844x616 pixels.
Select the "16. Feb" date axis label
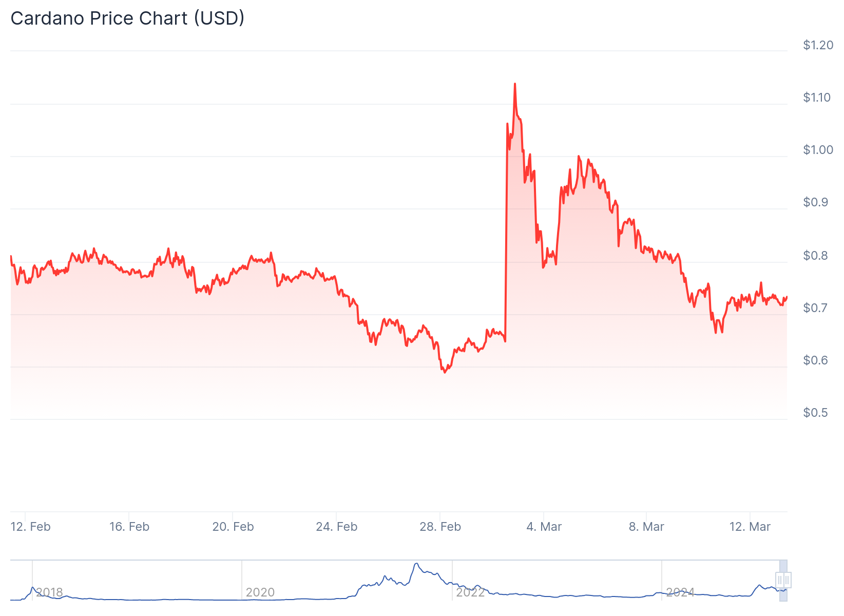click(x=129, y=527)
